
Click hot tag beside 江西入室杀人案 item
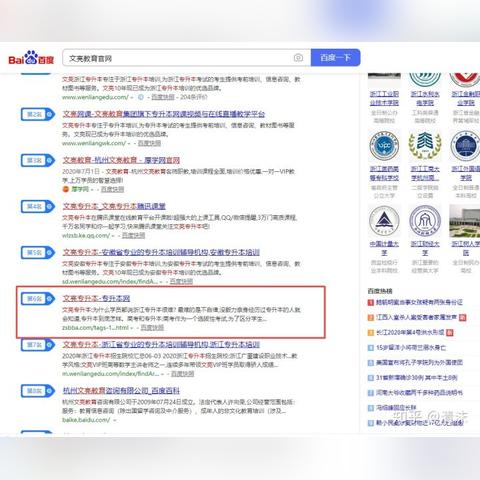(463, 317)
